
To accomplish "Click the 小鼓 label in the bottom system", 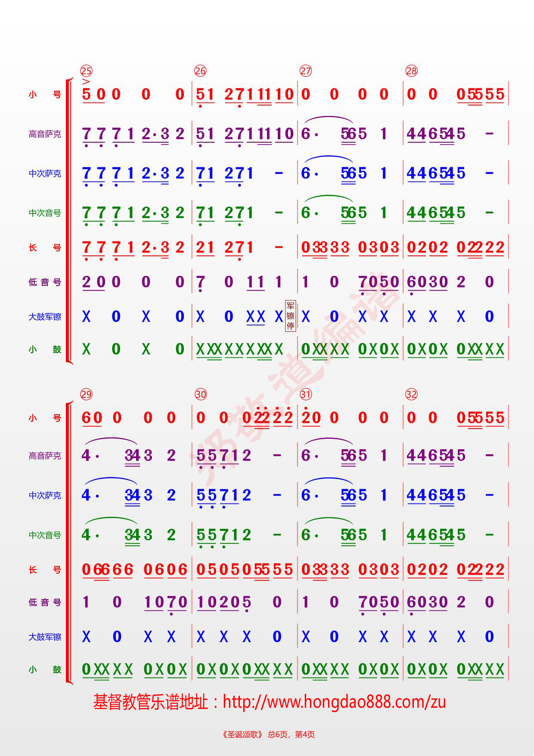I will pyautogui.click(x=45, y=670).
